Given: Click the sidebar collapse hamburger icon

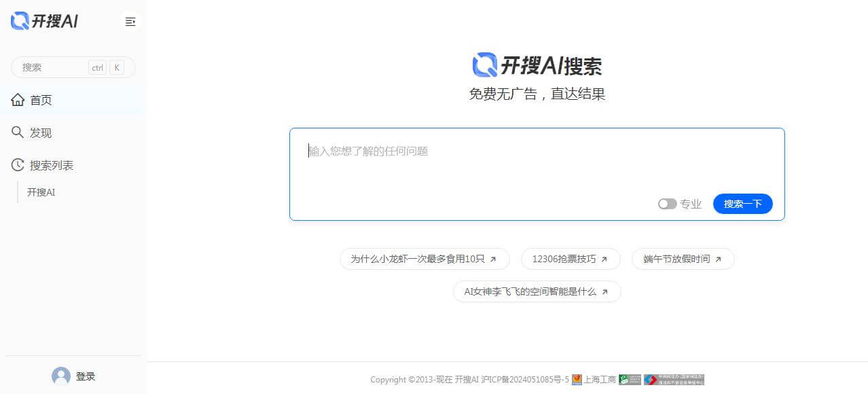Looking at the screenshot, I should (130, 22).
